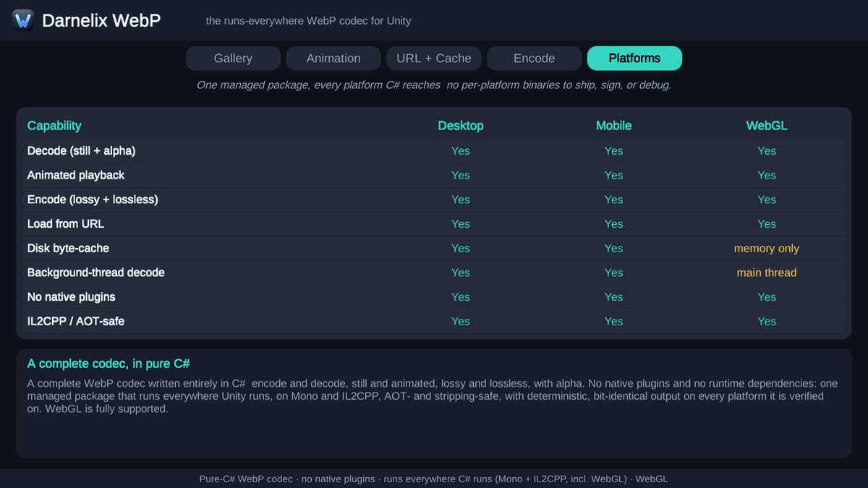Switch to the Gallery tab
Viewport: 868px width, 488px height.
[233, 59]
